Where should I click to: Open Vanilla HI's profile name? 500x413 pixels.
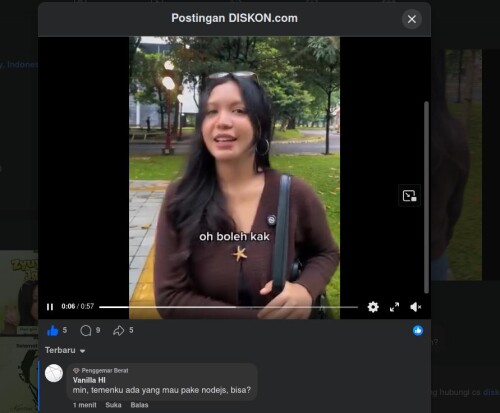click(x=89, y=380)
